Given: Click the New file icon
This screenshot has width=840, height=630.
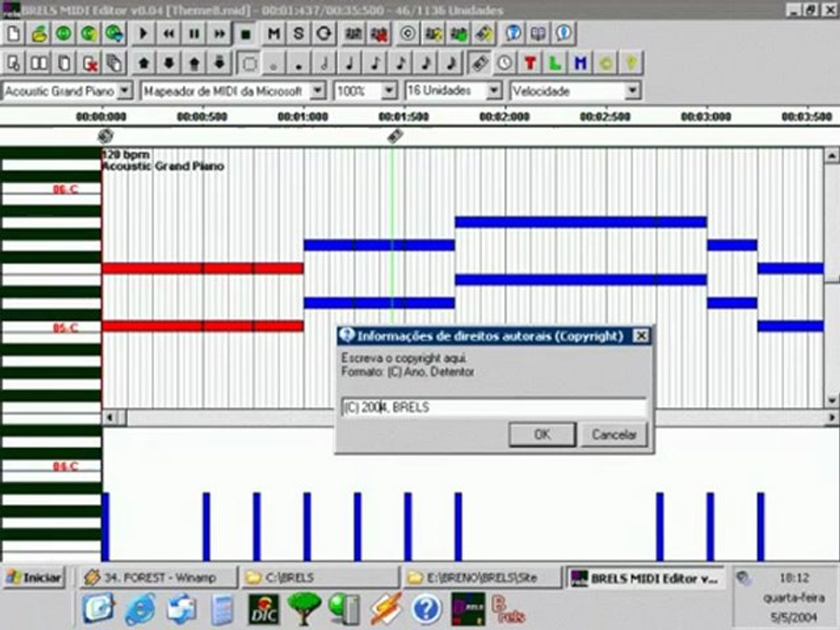Looking at the screenshot, I should point(13,34).
